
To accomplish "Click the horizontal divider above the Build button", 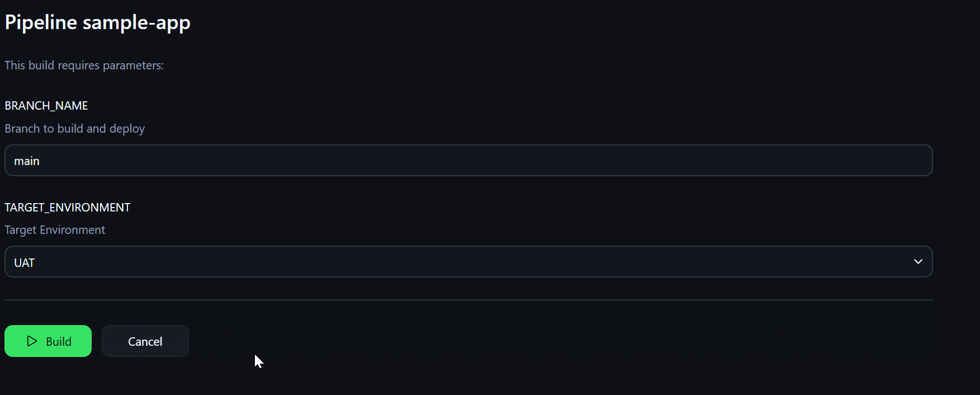I will pyautogui.click(x=468, y=300).
